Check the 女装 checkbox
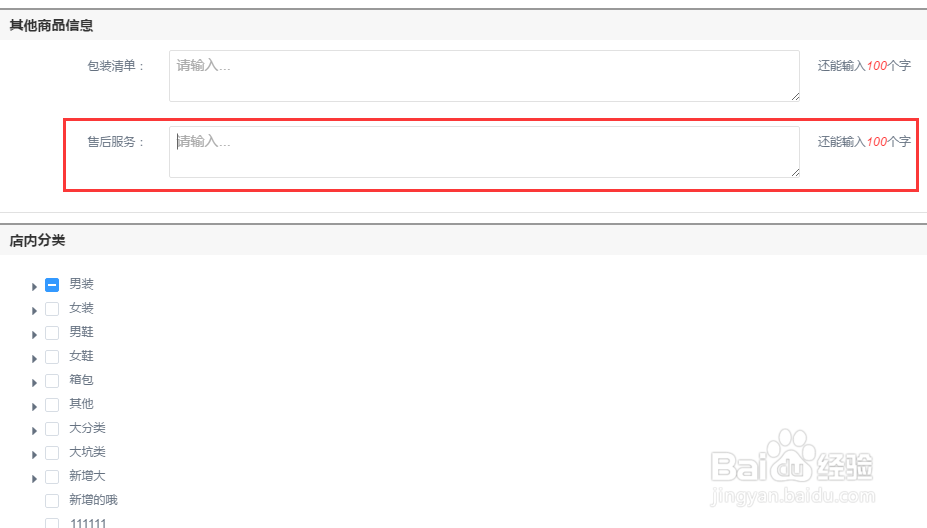Image resolution: width=927 pixels, height=528 pixels. pos(52,309)
